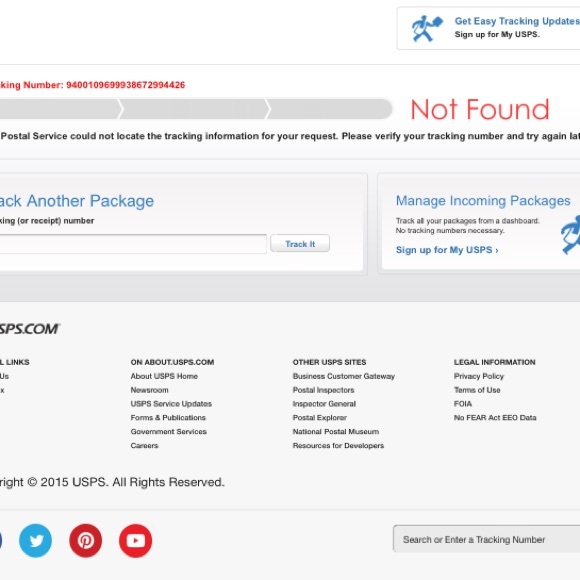Click the gray tracking progress bar
This screenshot has width=580, height=580.
[x=196, y=109]
